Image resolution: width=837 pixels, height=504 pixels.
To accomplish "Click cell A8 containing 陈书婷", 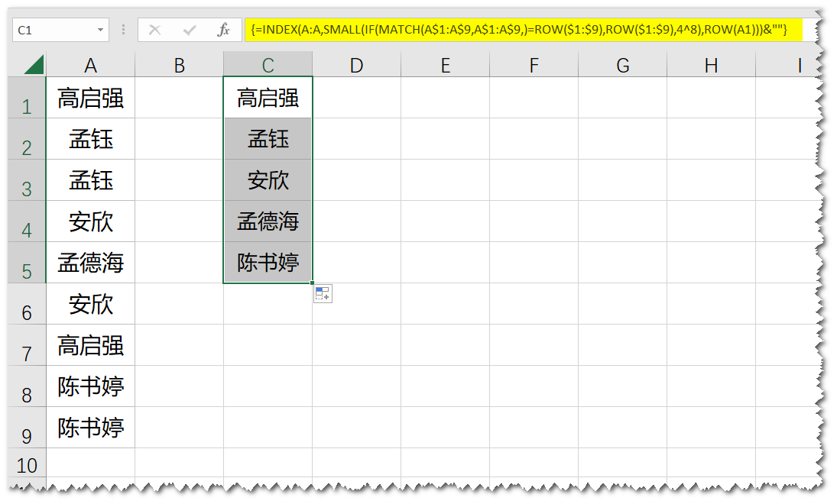I will coord(90,386).
